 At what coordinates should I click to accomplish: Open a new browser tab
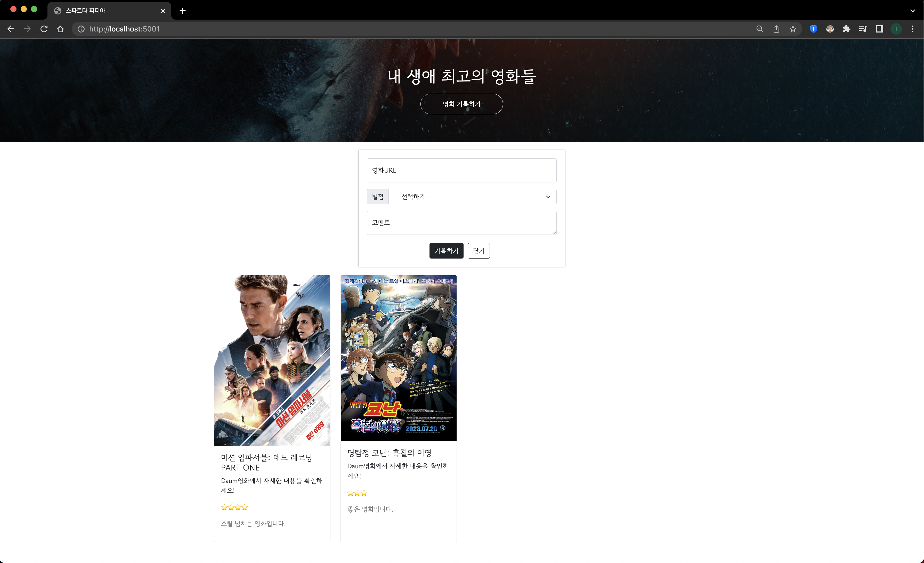click(x=183, y=11)
